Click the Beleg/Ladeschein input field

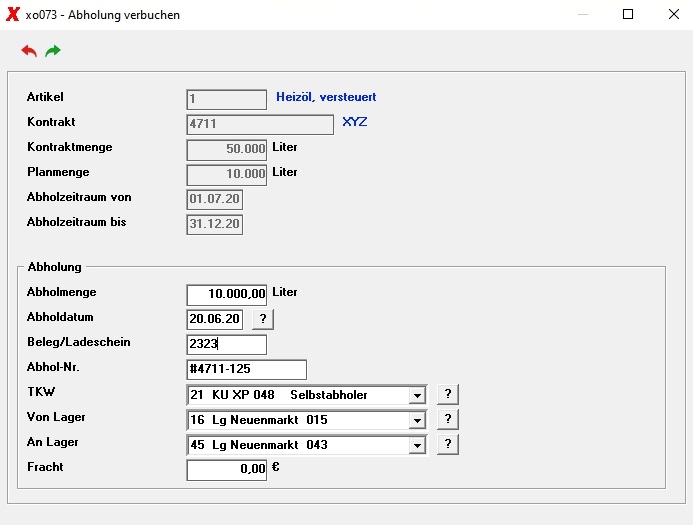pos(227,344)
